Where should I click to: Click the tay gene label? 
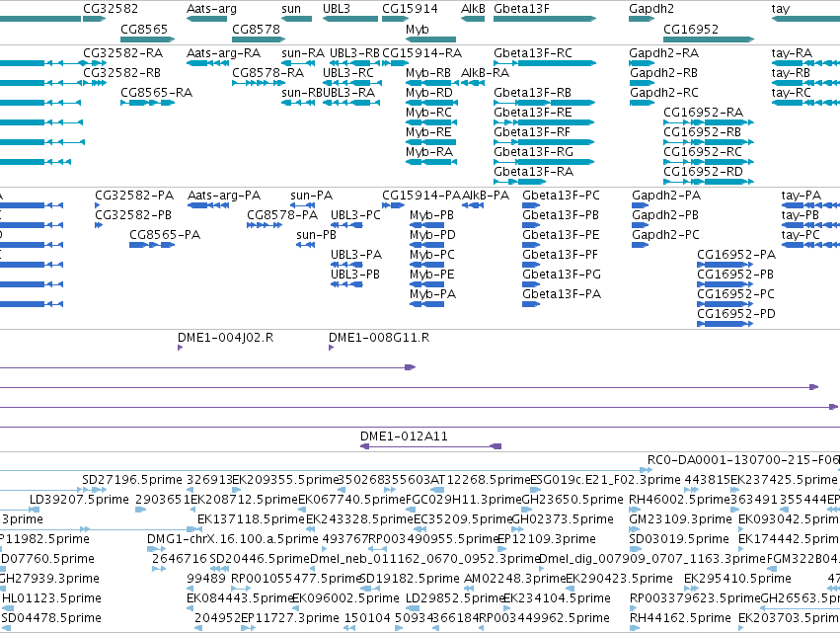[x=781, y=9]
